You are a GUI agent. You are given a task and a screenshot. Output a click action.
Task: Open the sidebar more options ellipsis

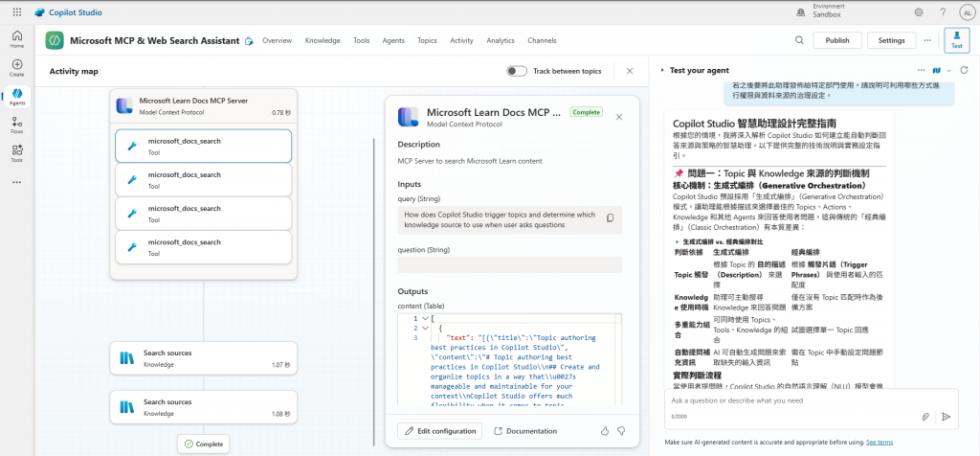17,182
